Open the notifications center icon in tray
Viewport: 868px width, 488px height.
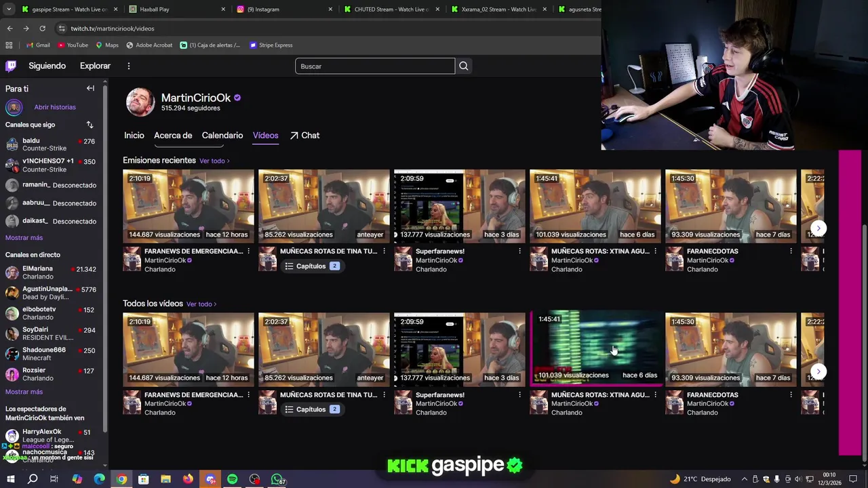click(x=853, y=479)
